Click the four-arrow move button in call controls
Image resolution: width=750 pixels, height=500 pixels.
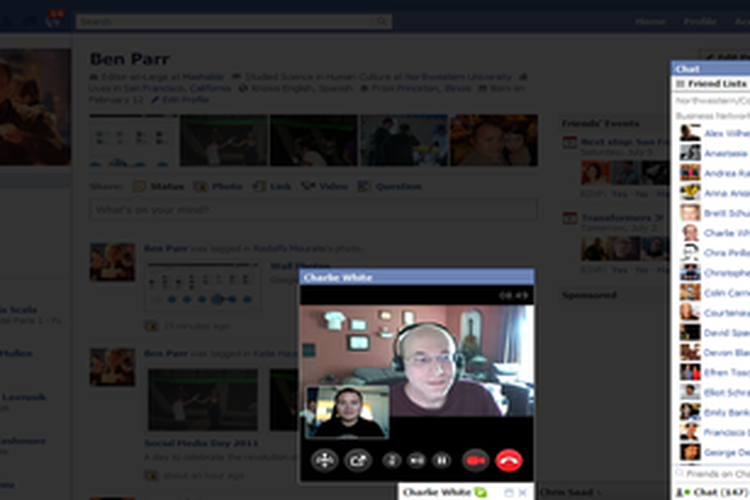[x=325, y=461]
